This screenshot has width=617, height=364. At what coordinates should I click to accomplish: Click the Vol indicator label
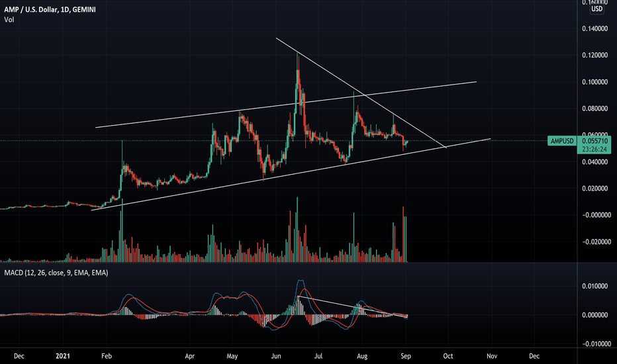tap(9, 19)
